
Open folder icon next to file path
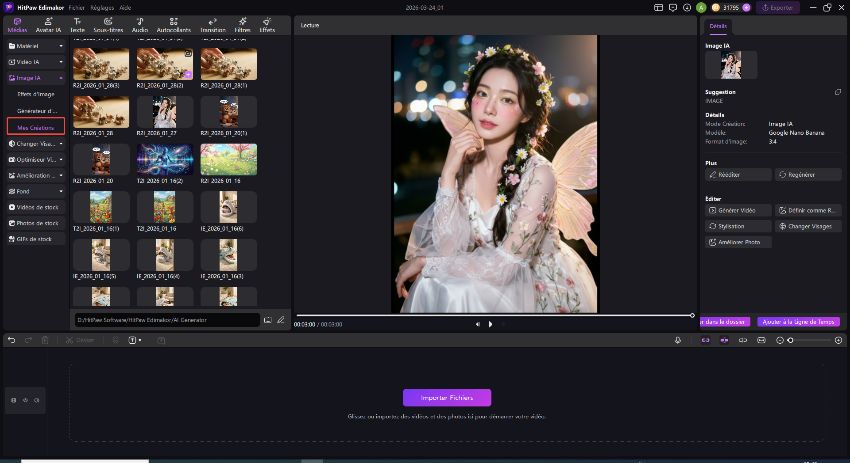268,320
